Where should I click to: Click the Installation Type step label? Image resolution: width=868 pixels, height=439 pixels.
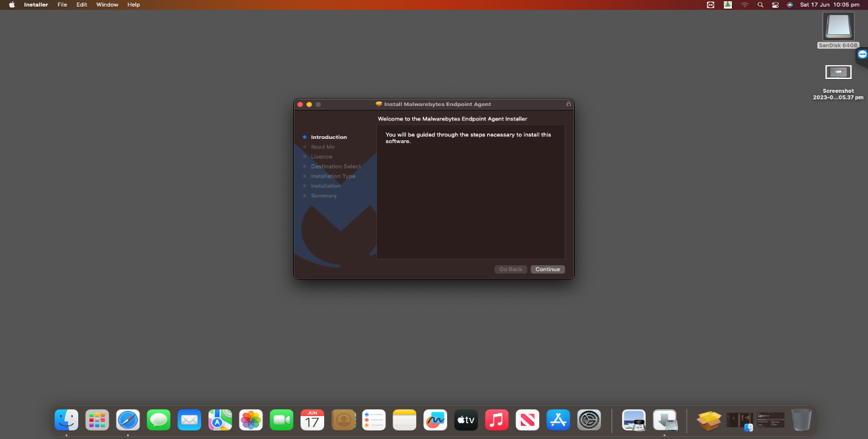(333, 176)
